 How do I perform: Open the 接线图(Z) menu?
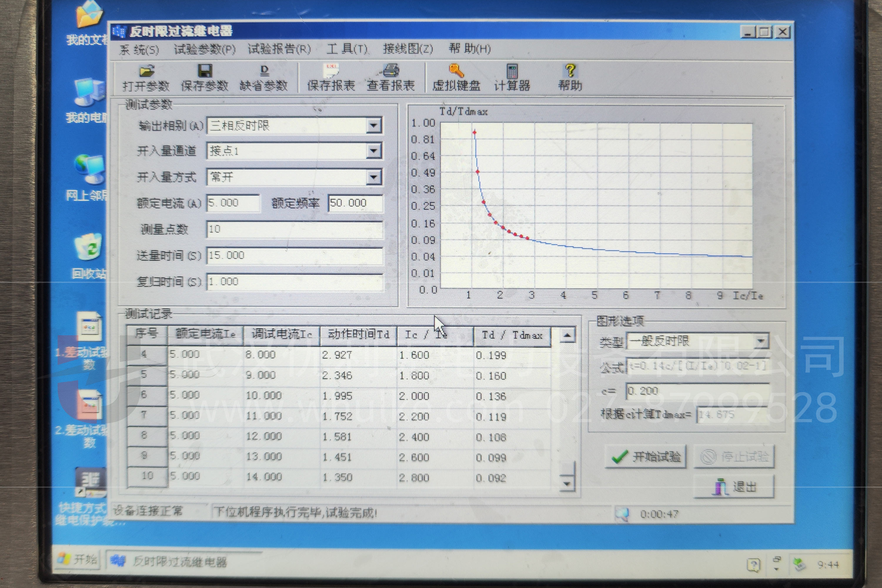tap(407, 49)
